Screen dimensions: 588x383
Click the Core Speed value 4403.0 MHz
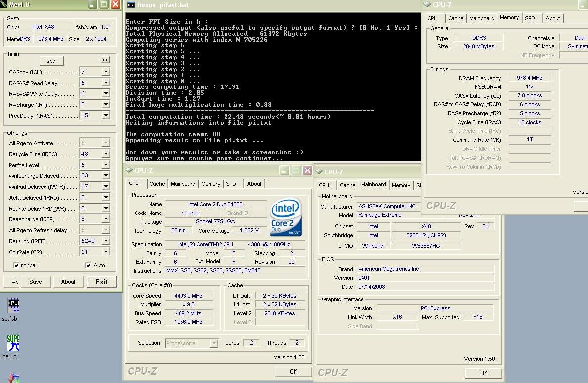click(x=188, y=296)
